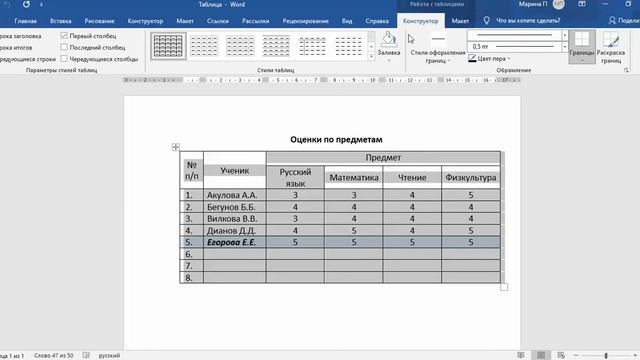Click the Ученик header cell
This screenshot has height=360, width=640.
click(235, 171)
